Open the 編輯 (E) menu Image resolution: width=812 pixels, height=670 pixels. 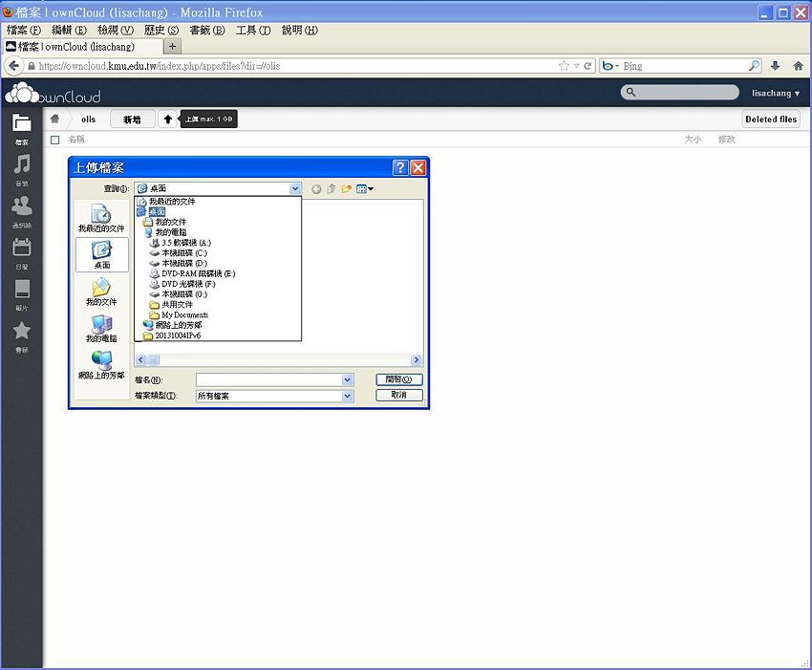(x=70, y=30)
